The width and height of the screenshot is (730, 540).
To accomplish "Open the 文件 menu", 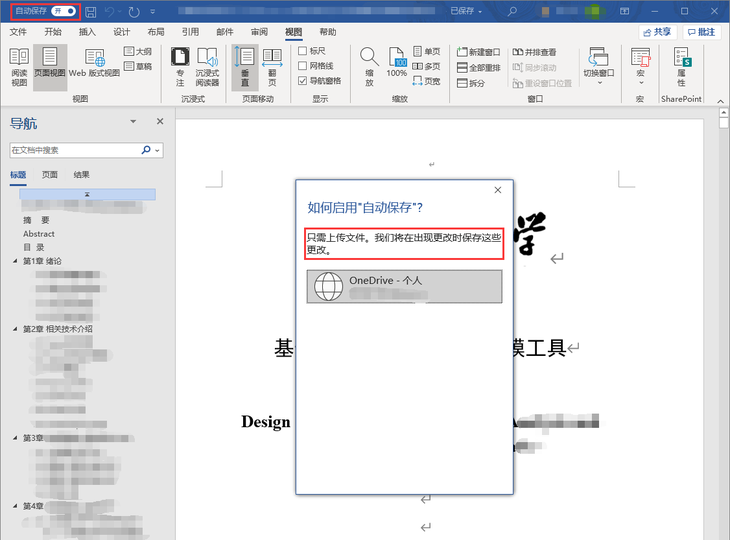I will [18, 32].
